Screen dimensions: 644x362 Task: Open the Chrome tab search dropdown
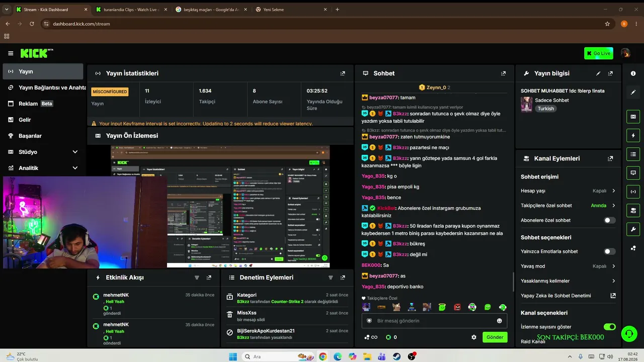pos(7,9)
